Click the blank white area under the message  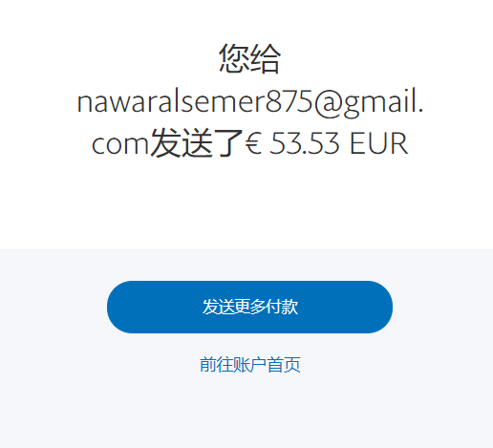(249, 203)
